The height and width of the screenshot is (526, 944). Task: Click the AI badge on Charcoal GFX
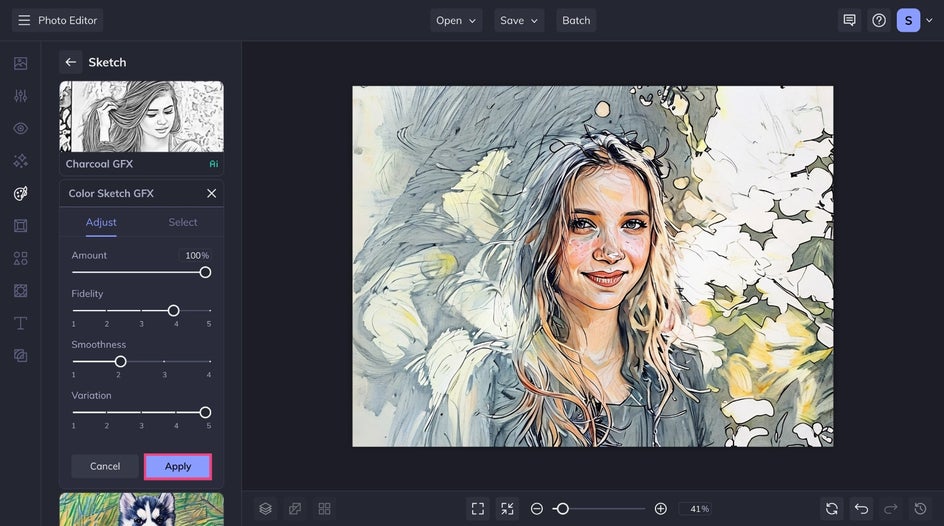(x=214, y=164)
